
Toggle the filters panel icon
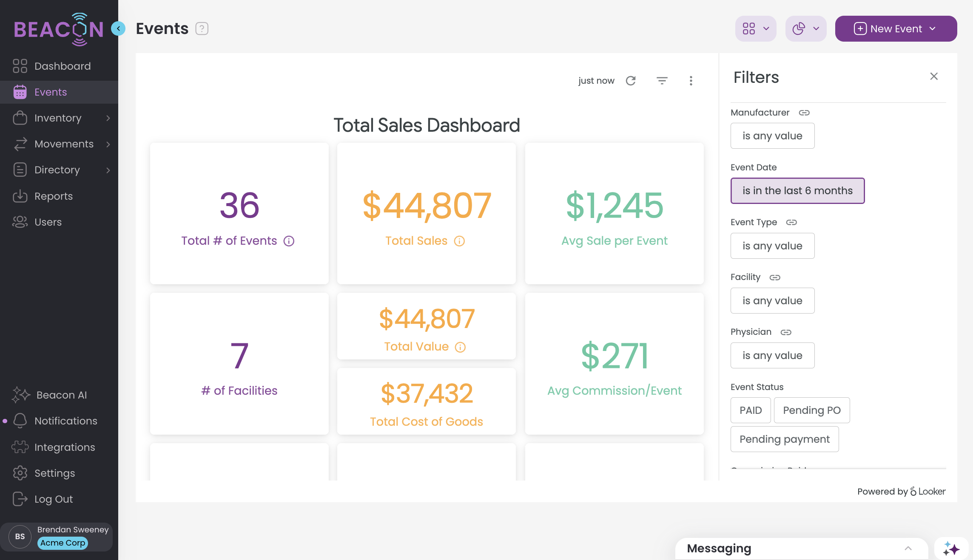coord(662,81)
